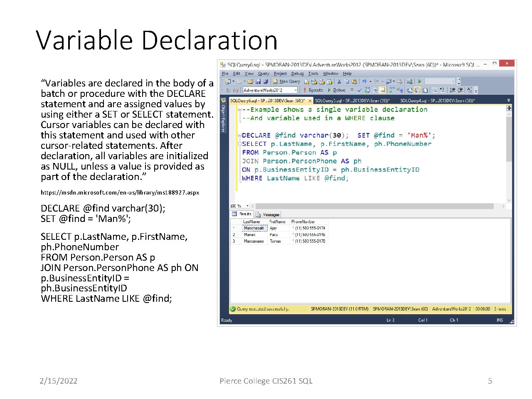
Task: Click the split editor handle icon
Action: click(x=509, y=108)
